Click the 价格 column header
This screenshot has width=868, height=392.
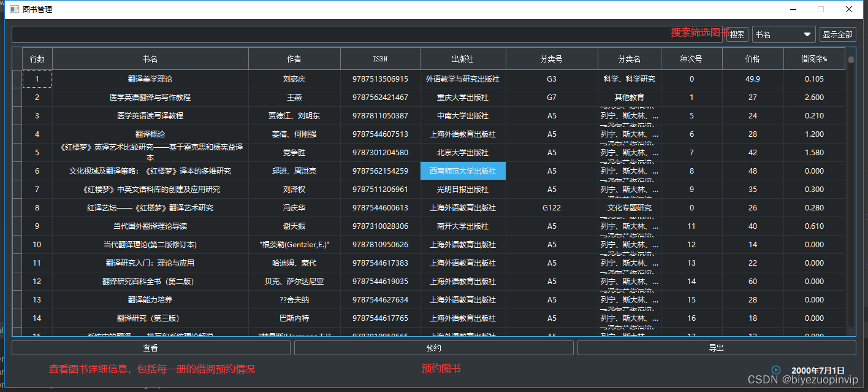pyautogui.click(x=753, y=59)
